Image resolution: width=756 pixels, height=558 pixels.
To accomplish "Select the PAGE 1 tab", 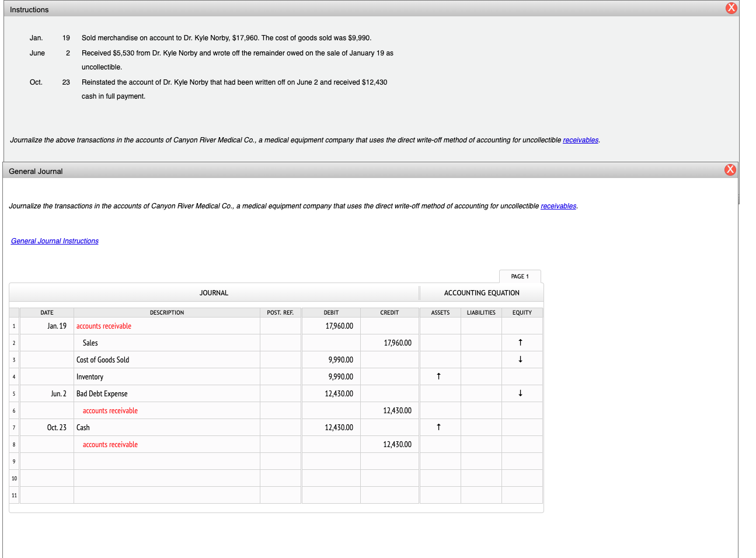I will [520, 277].
